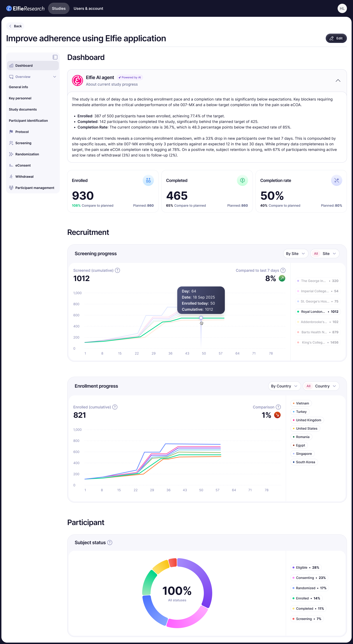The height and width of the screenshot is (644, 353).
Task: Toggle Barts Health N... site legend
Action: point(318,332)
